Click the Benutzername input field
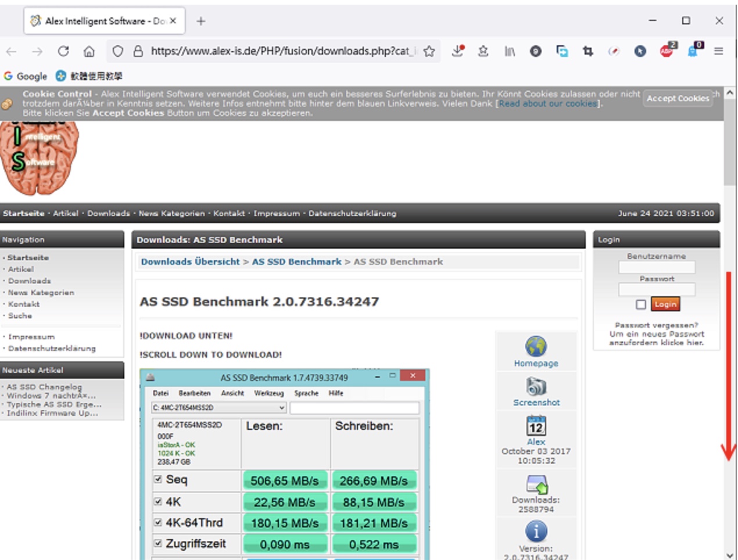Screen dimensions: 738x560 (x=657, y=267)
